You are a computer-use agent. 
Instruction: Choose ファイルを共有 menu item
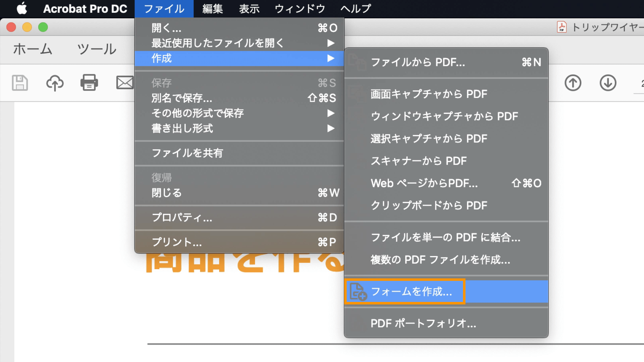[239, 153]
